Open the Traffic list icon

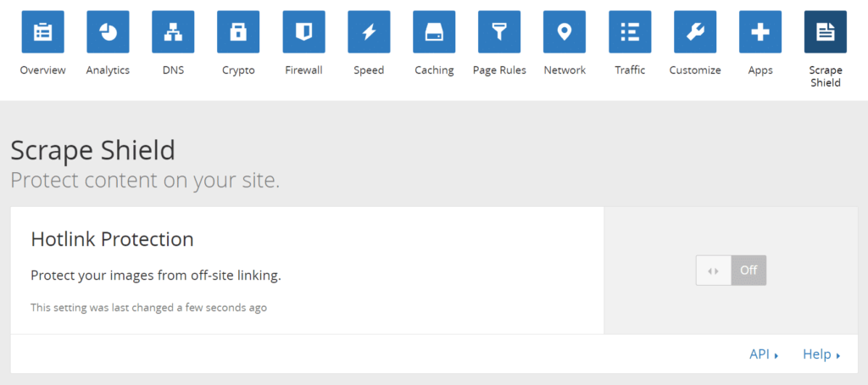click(630, 32)
